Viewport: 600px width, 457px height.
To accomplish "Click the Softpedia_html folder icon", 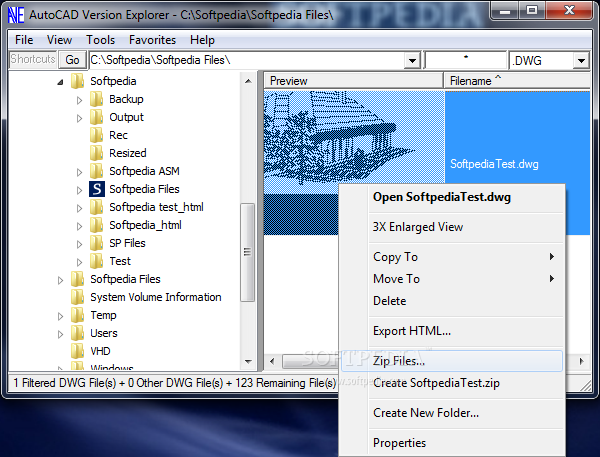I will click(96, 225).
